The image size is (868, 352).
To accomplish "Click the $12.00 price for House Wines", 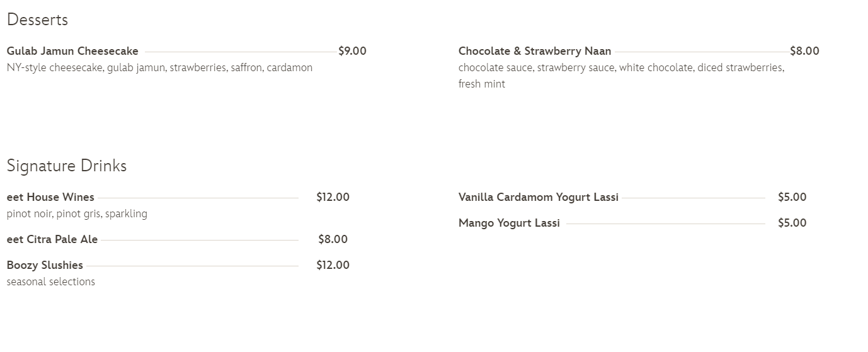I will [333, 197].
